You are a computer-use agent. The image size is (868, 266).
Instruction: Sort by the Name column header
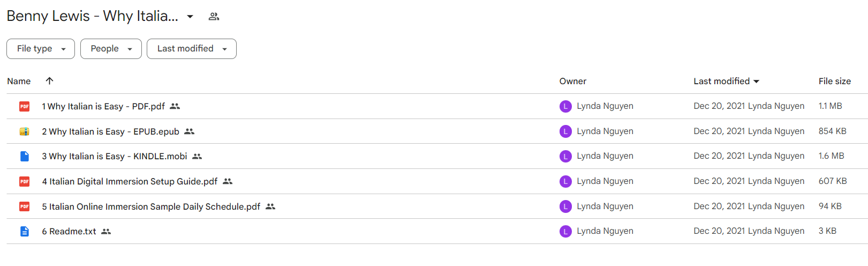(x=19, y=81)
